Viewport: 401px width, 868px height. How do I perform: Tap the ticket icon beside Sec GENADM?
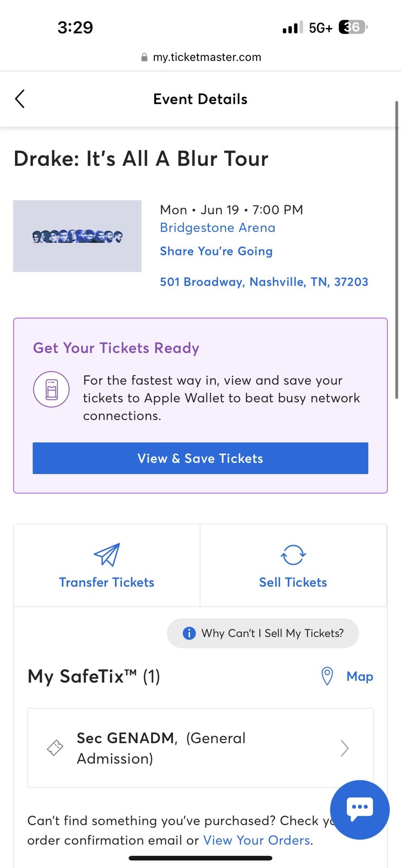click(55, 748)
